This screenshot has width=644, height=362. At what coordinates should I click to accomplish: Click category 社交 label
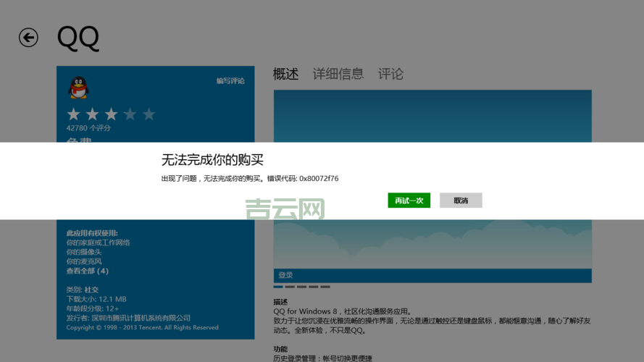91,290
